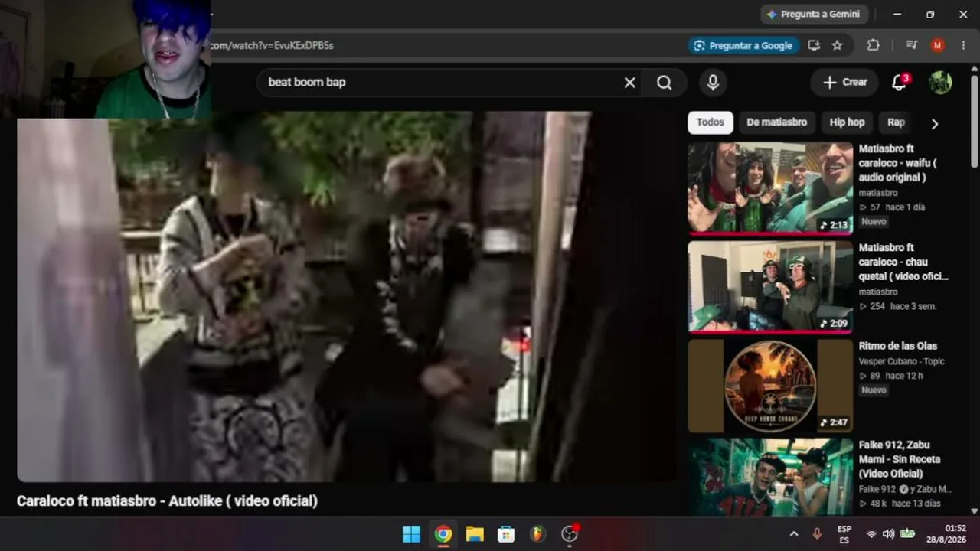This screenshot has height=551, width=980.
Task: Open the 'waifu ( audio original )' video thumbnail
Action: 770,187
